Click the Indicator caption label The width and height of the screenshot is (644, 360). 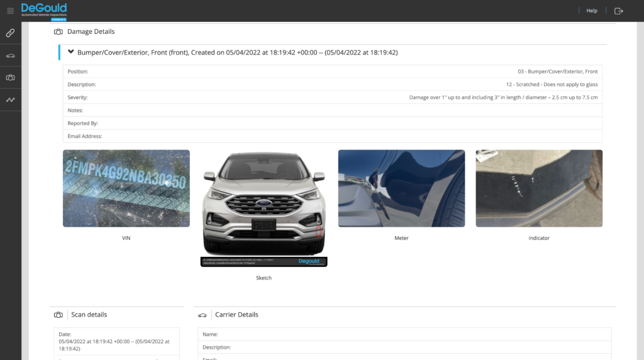click(539, 238)
